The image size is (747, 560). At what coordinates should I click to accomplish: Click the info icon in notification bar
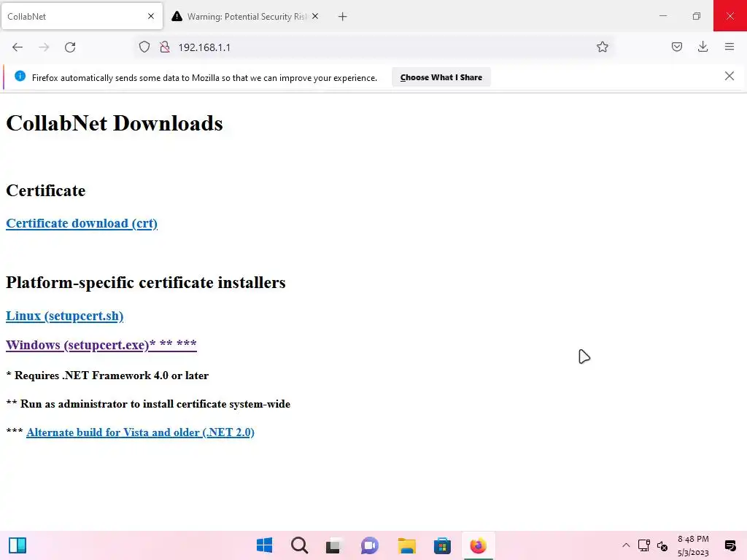(20, 76)
